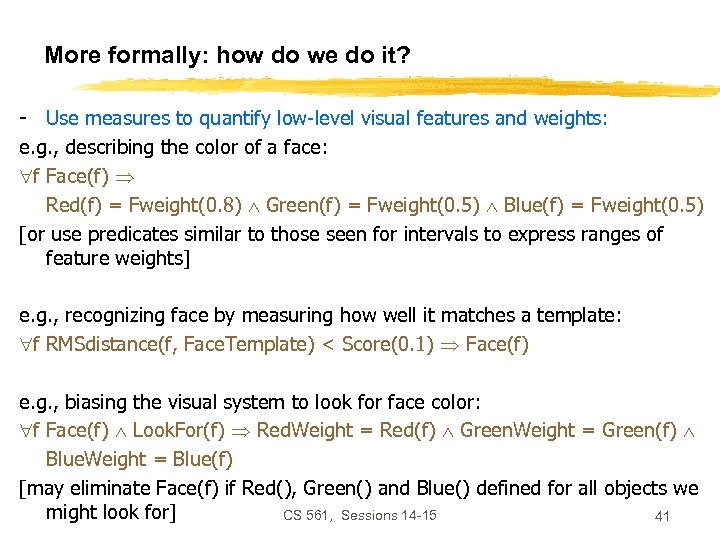The image size is (720, 540).
Task: Click the "biasing the visual system" line
Action: tap(250, 402)
